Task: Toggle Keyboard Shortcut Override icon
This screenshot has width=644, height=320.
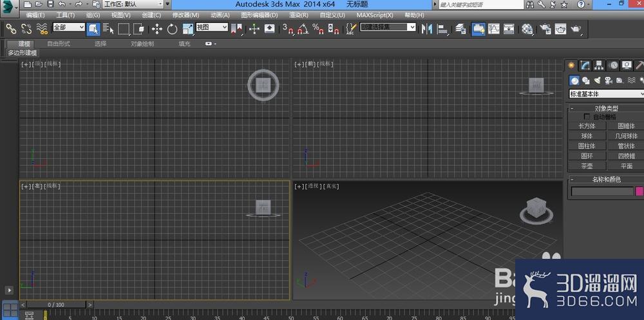Action: coord(269,29)
